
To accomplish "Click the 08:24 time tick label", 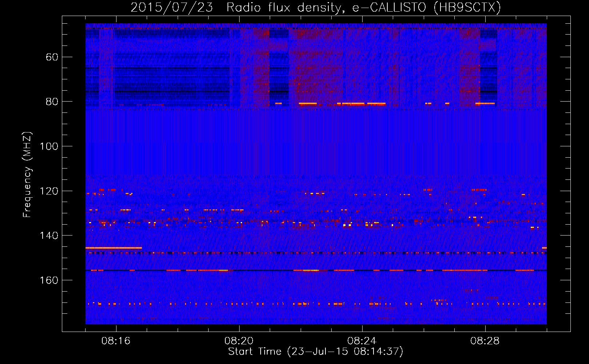I will point(362,341).
